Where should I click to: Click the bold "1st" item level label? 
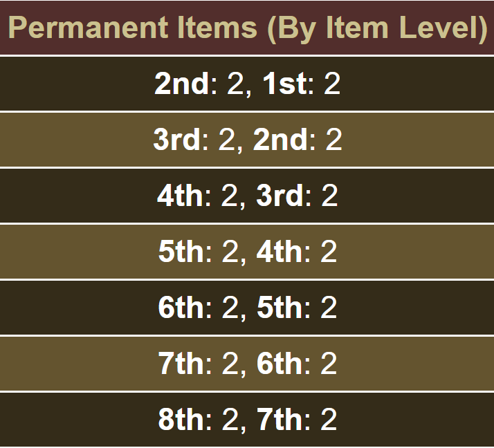click(x=284, y=84)
